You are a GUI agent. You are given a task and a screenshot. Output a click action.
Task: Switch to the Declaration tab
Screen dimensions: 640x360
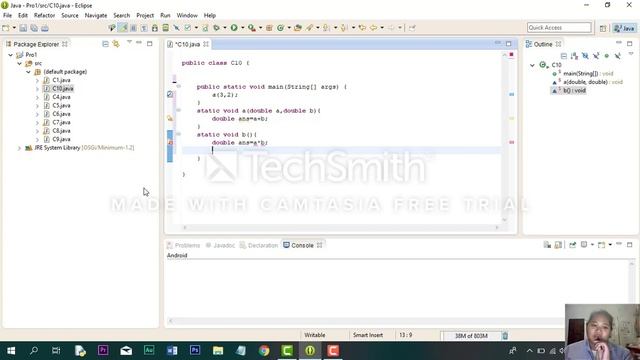[x=259, y=245]
